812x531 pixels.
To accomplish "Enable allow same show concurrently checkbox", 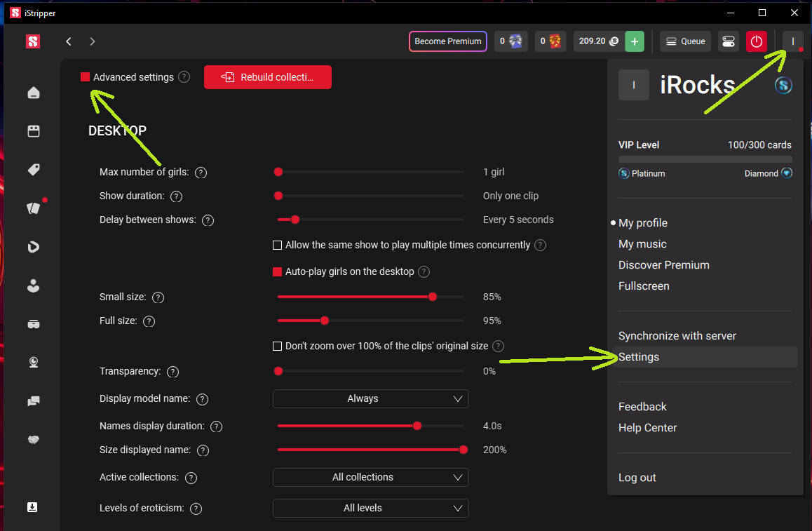I will 277,246.
